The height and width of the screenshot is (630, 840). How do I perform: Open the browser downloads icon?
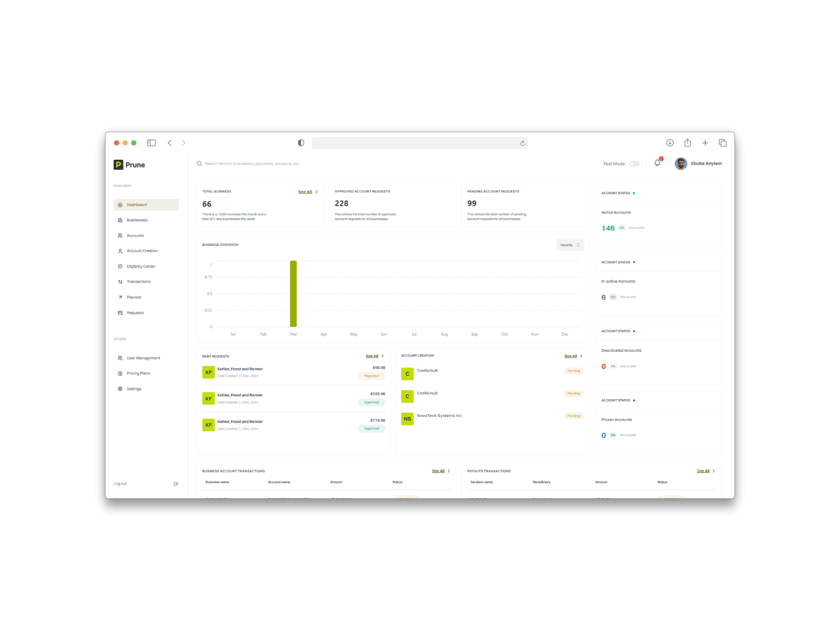pyautogui.click(x=670, y=143)
